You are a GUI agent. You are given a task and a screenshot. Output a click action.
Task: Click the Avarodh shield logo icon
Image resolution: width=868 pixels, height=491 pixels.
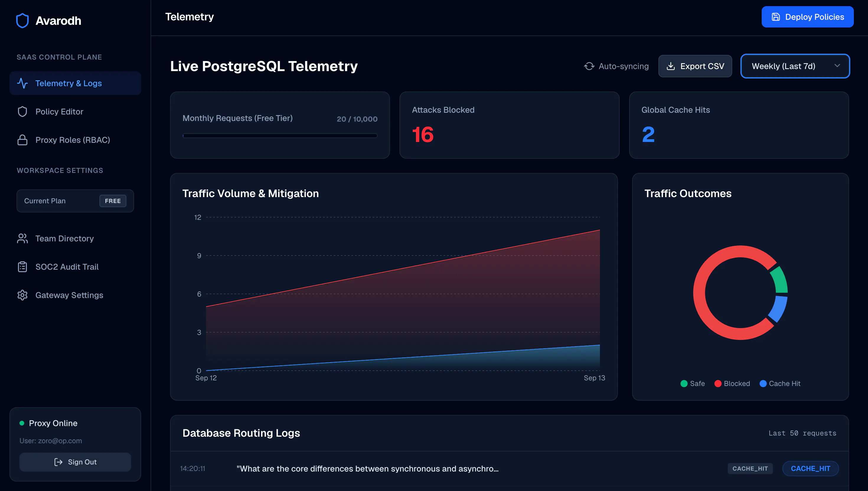[x=22, y=21]
